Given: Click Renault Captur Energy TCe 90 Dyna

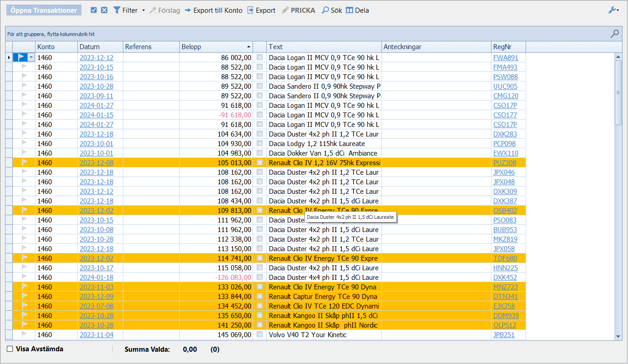Looking at the screenshot, I should [323, 297].
